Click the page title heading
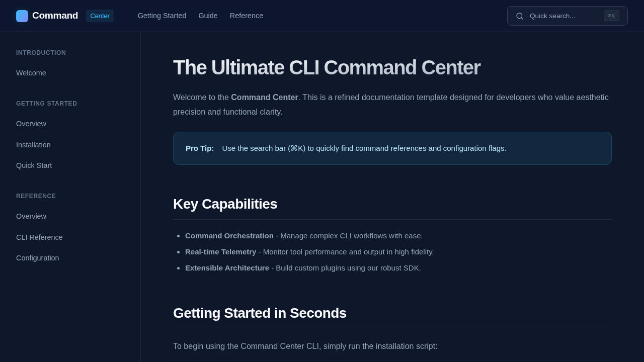Image resolution: width=644 pixels, height=362 pixels. point(327,67)
